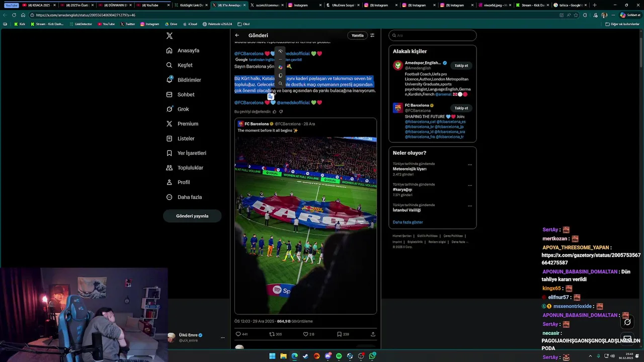Open Spotify from the taskbar
644x362 pixels.
(339, 356)
